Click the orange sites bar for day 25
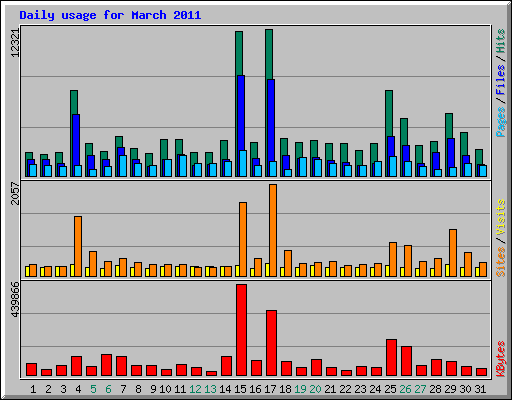 pos(393,259)
